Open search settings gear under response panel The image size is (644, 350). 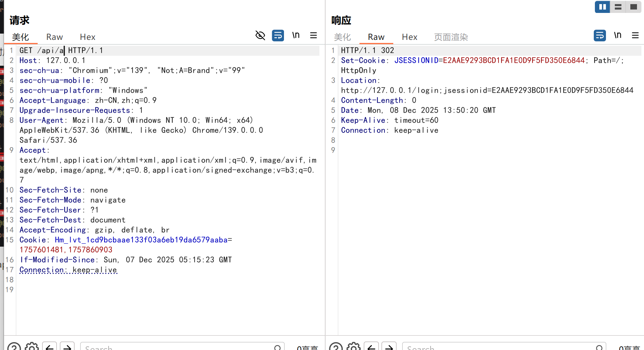(x=353, y=347)
